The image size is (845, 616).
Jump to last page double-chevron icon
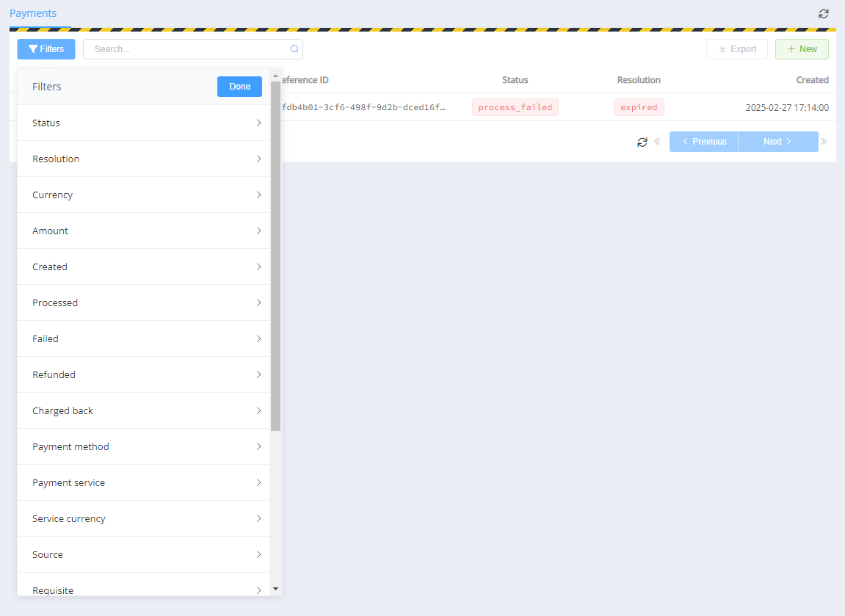click(x=824, y=142)
